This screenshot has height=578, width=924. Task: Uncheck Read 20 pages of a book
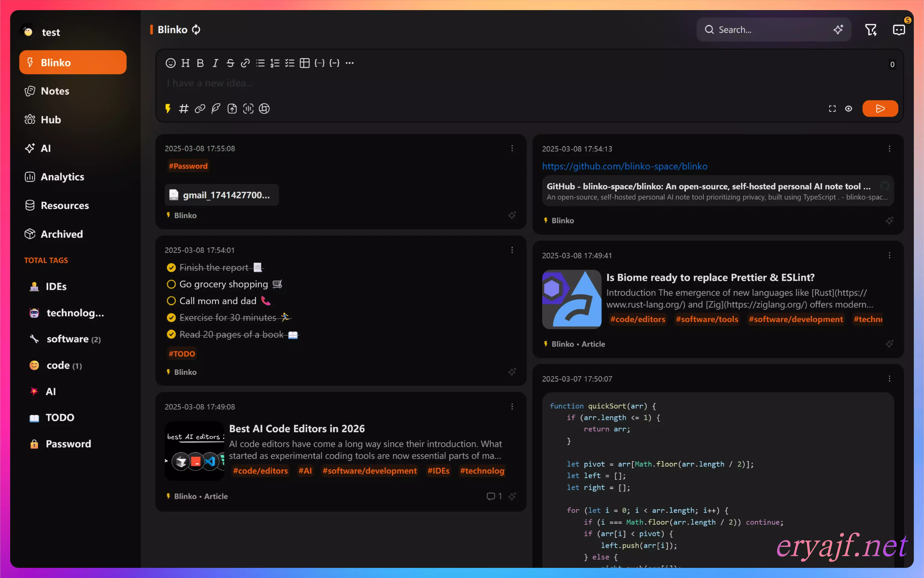click(x=171, y=334)
